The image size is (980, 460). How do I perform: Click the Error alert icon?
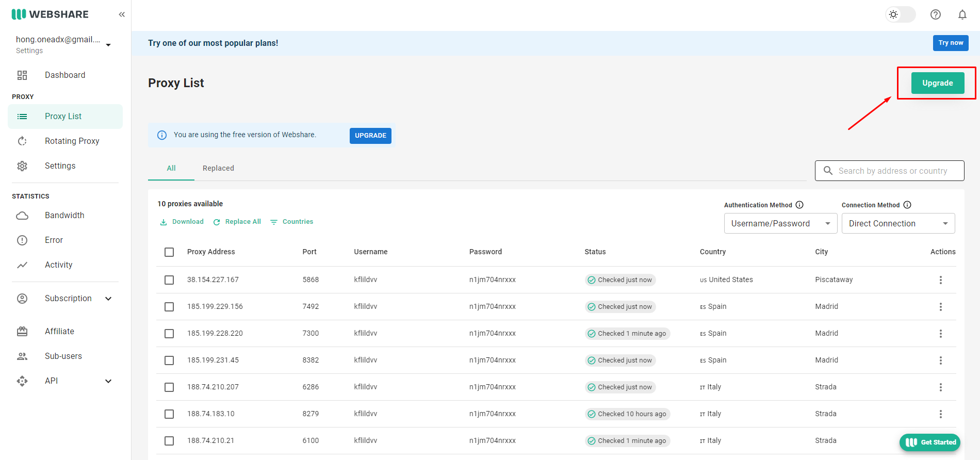[22, 240]
